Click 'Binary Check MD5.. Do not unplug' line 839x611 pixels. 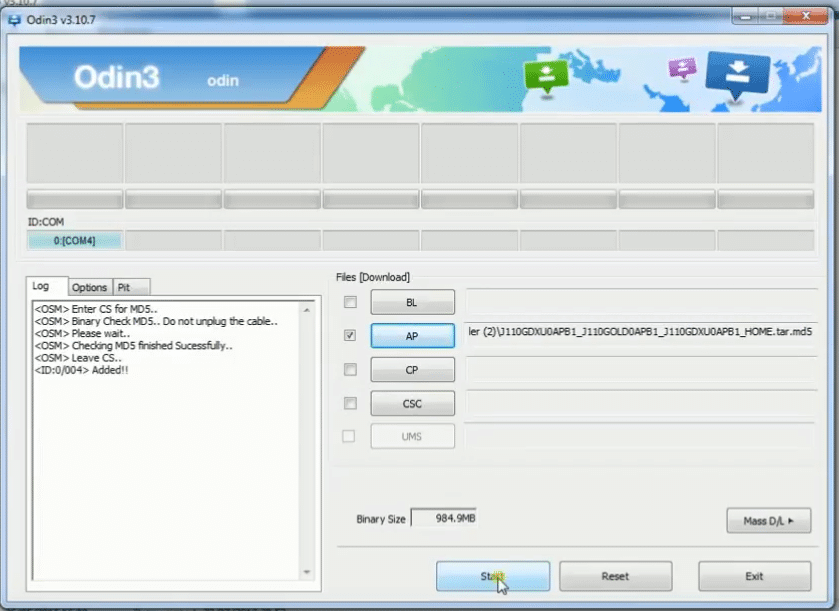(x=156, y=322)
